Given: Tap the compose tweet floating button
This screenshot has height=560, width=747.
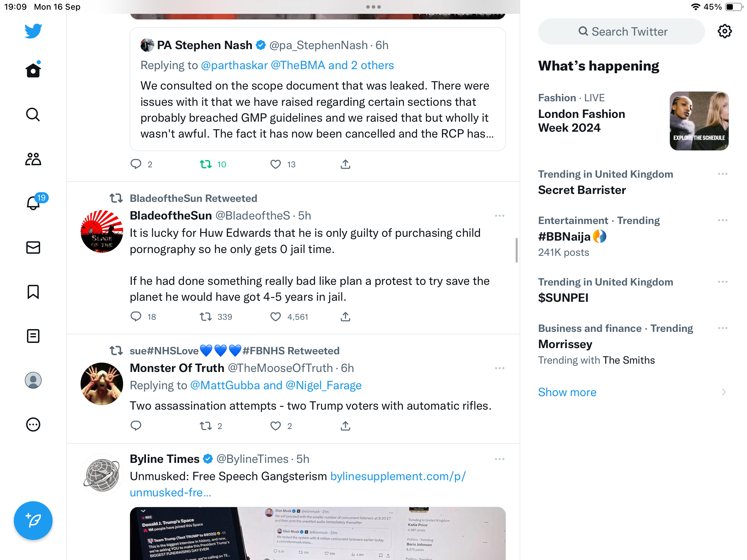Looking at the screenshot, I should 33,521.
